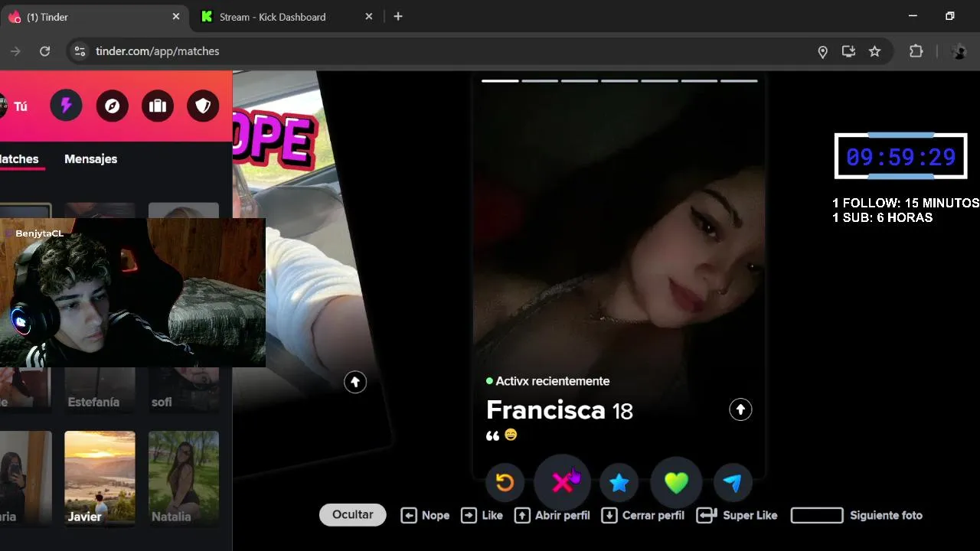Click the browser forward arrow

click(x=14, y=51)
